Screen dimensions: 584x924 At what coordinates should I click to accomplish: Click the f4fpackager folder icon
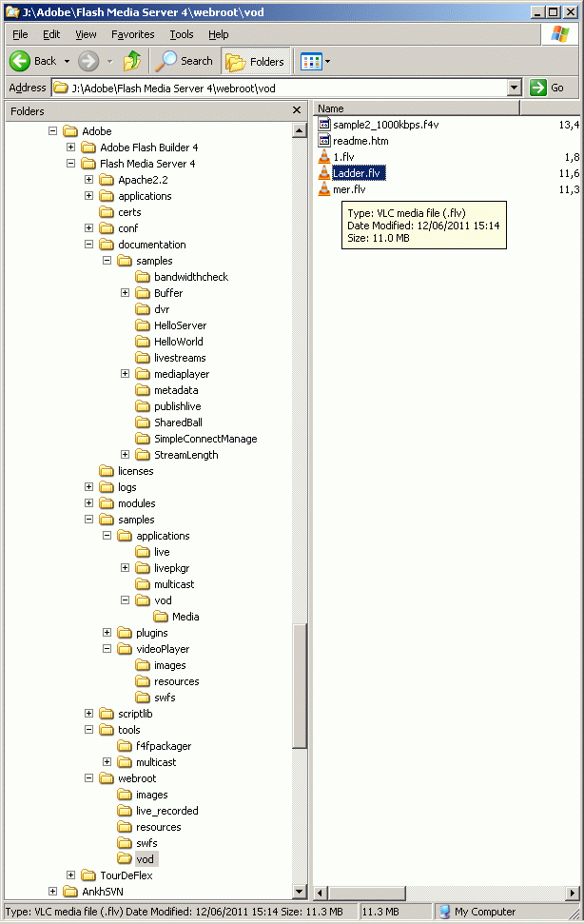(125, 745)
